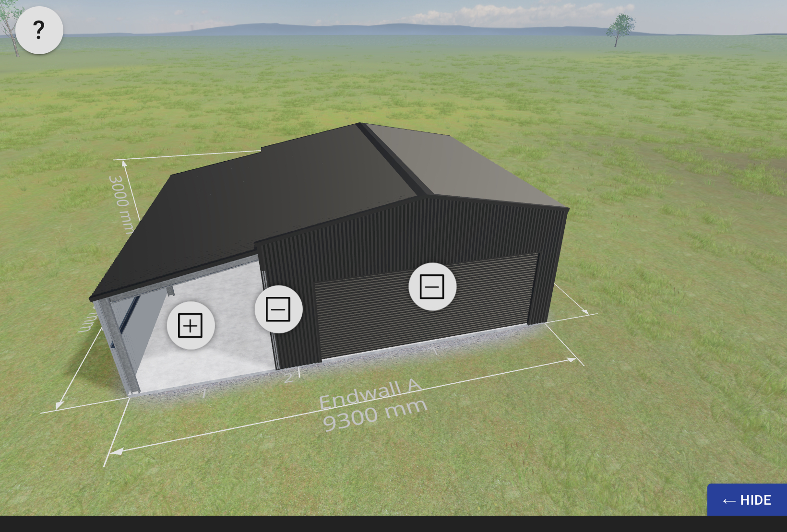This screenshot has height=532, width=787.
Task: Click the 3000 mm dimension label
Action: pos(120,203)
